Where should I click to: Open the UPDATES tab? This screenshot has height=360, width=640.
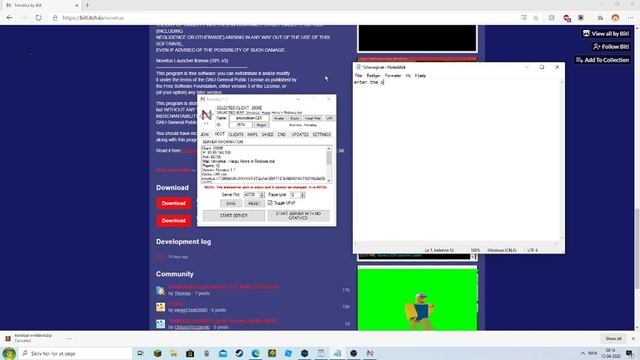pos(300,134)
